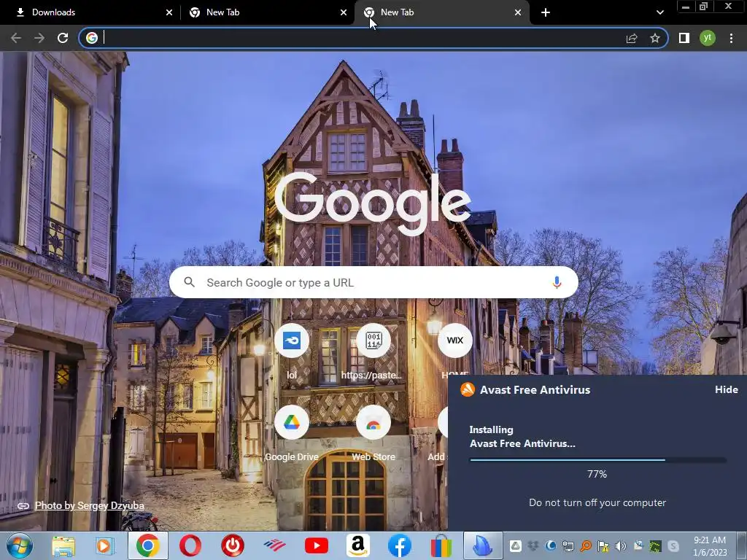Image resolution: width=747 pixels, height=560 pixels.
Task: Switch to the Downloads tab
Action: [x=90, y=12]
